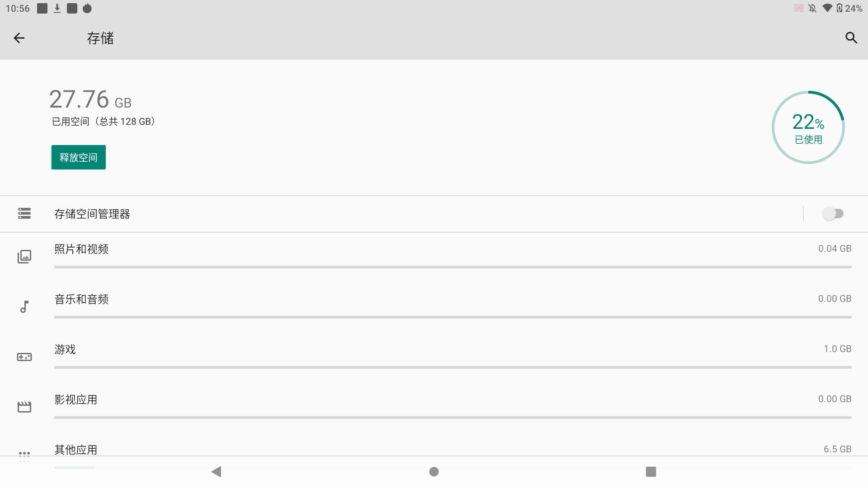This screenshot has width=868, height=488.
Task: Tap the game controller icon
Action: point(24,357)
